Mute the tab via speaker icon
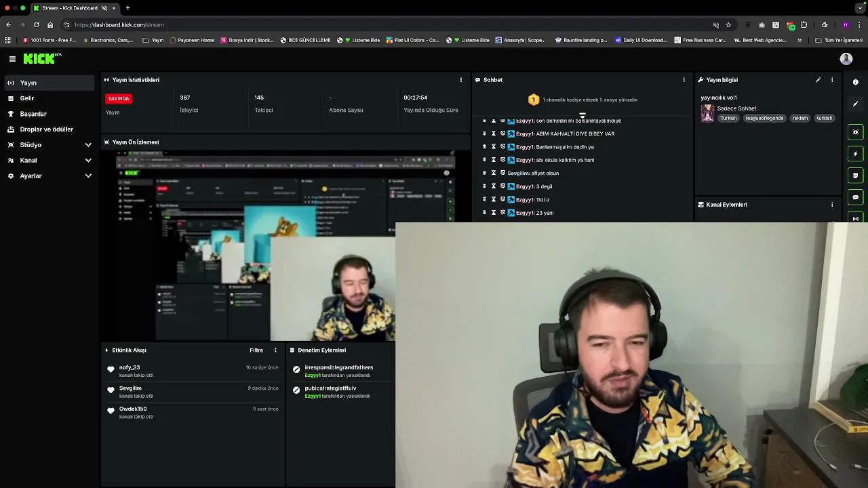This screenshot has width=868, height=488. (x=104, y=8)
